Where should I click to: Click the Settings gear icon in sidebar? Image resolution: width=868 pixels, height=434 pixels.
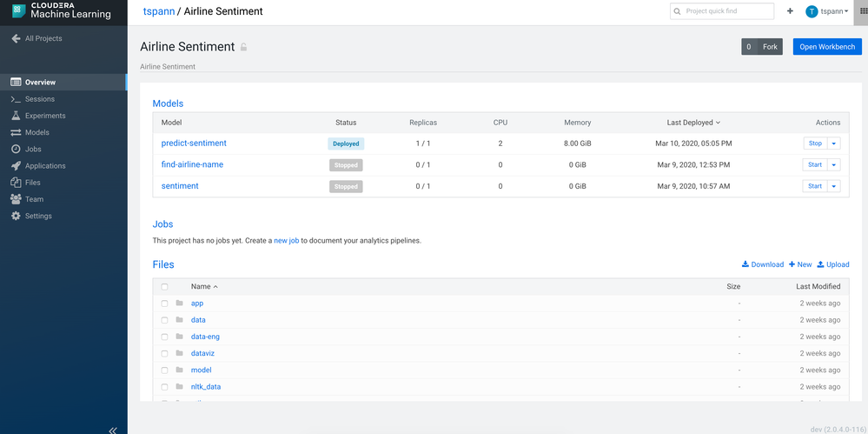tap(16, 216)
